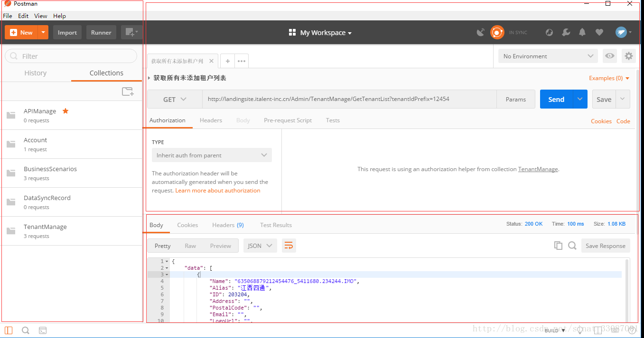Switch to the History tab
Viewport: 644px width, 338px height.
point(36,73)
